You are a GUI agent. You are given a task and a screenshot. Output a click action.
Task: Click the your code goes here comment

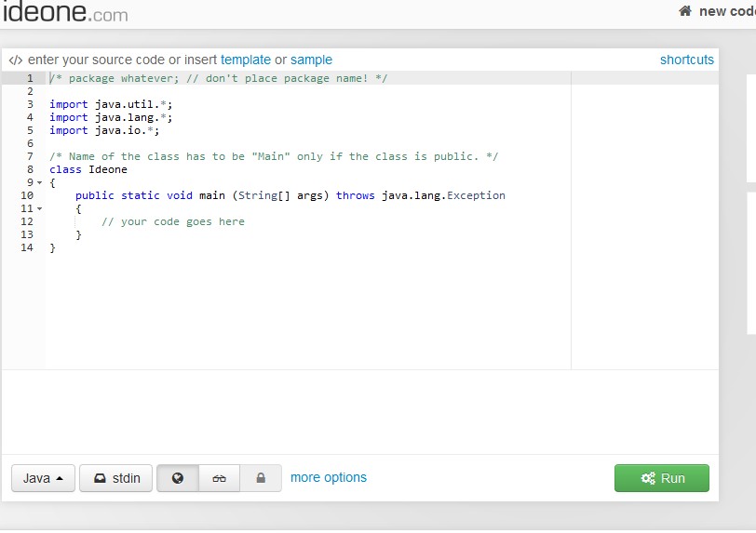pos(173,221)
